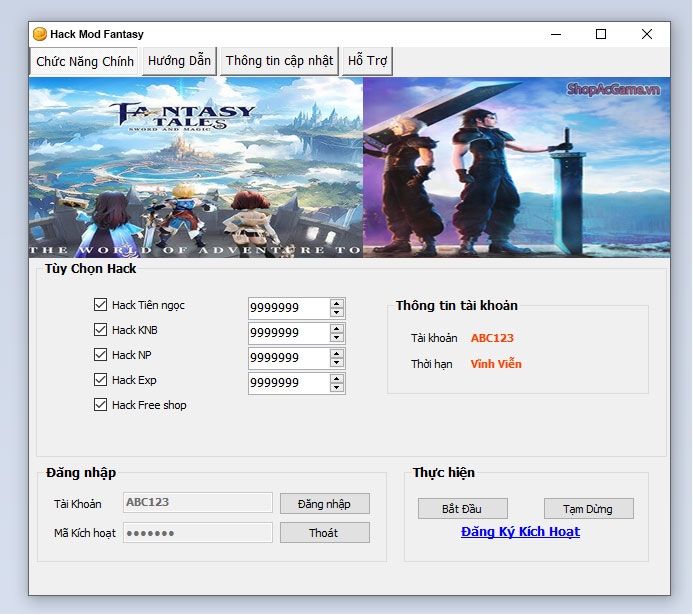Screen dimensions: 693x616
Task: Focus the Mã Kích hoạt password field
Action: pos(198,533)
